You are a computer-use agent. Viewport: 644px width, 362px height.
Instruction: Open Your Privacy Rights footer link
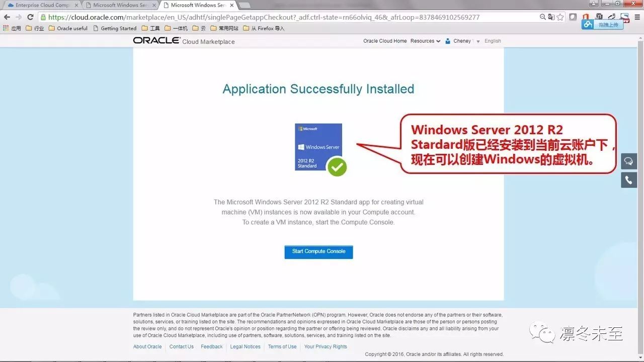[326, 347]
